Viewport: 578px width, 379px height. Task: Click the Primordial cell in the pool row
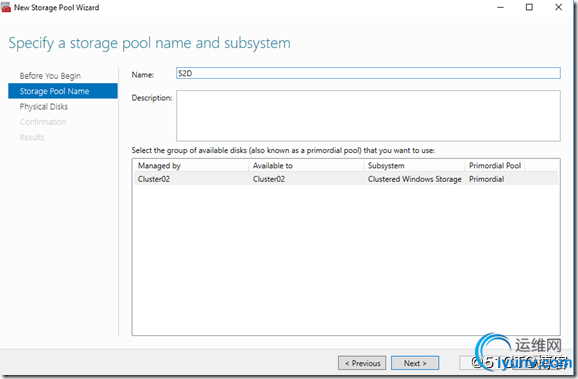click(x=486, y=179)
